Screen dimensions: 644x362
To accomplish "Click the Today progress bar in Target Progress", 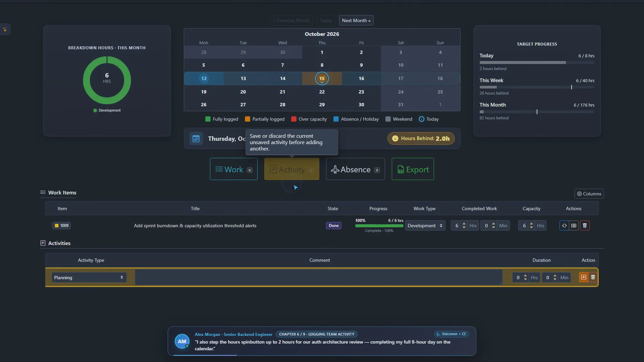I will [x=537, y=63].
